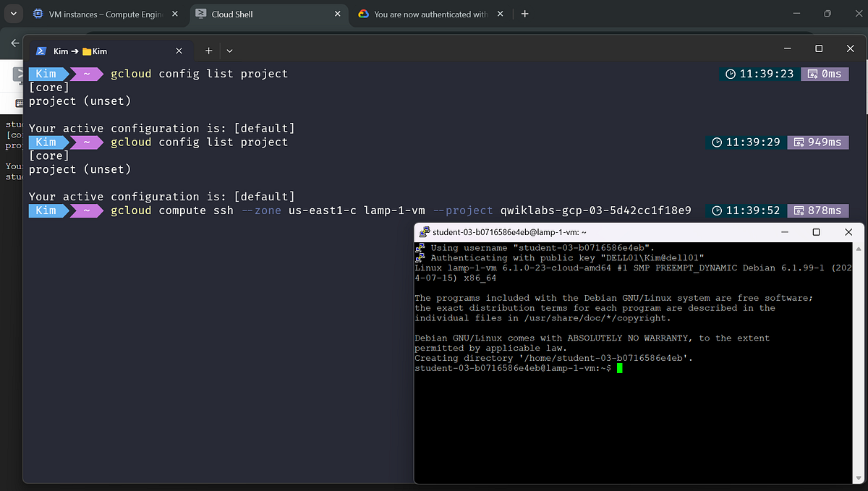Click the 878ms duration badge

tap(818, 210)
